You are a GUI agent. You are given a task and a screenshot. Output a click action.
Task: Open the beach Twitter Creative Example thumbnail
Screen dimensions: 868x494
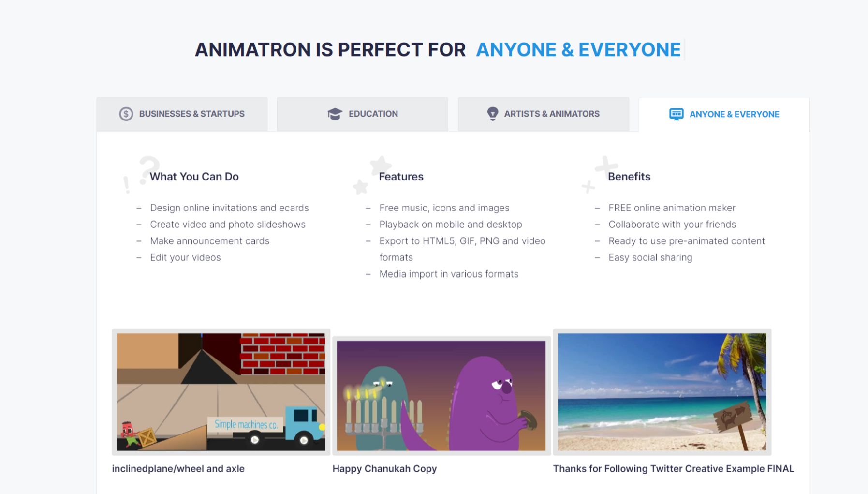(662, 392)
